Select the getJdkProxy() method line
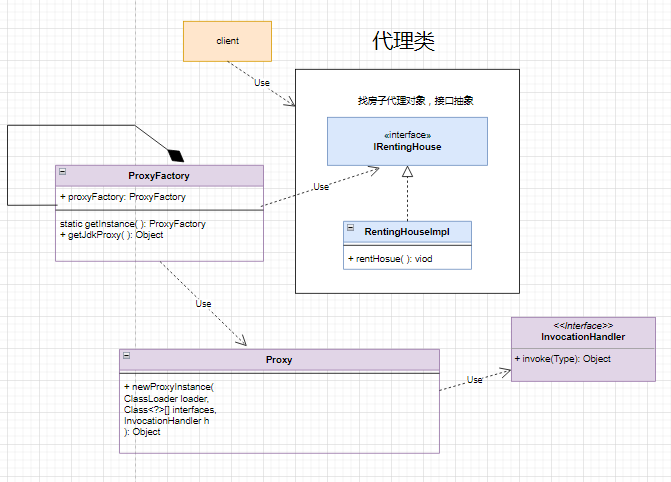 pyautogui.click(x=111, y=235)
